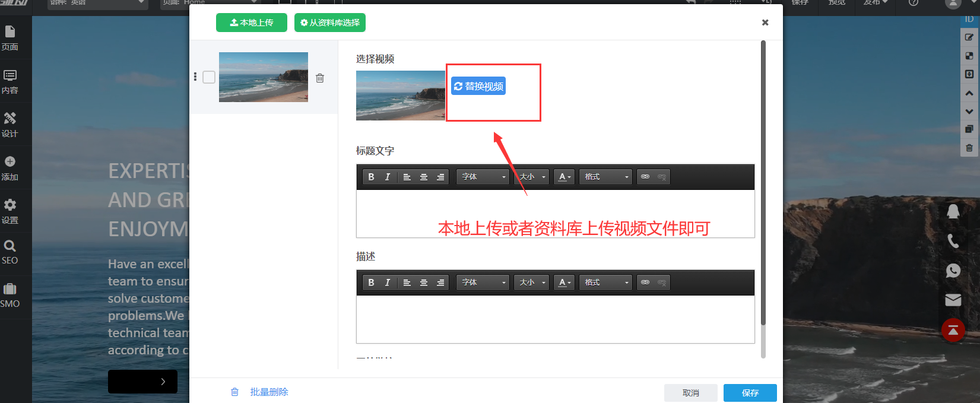Click the 替换视频 replace video button
The image size is (980, 403).
tap(478, 86)
